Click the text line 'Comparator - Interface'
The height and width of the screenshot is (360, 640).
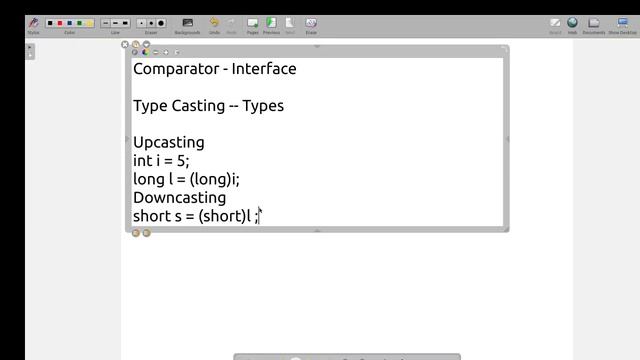(215, 69)
